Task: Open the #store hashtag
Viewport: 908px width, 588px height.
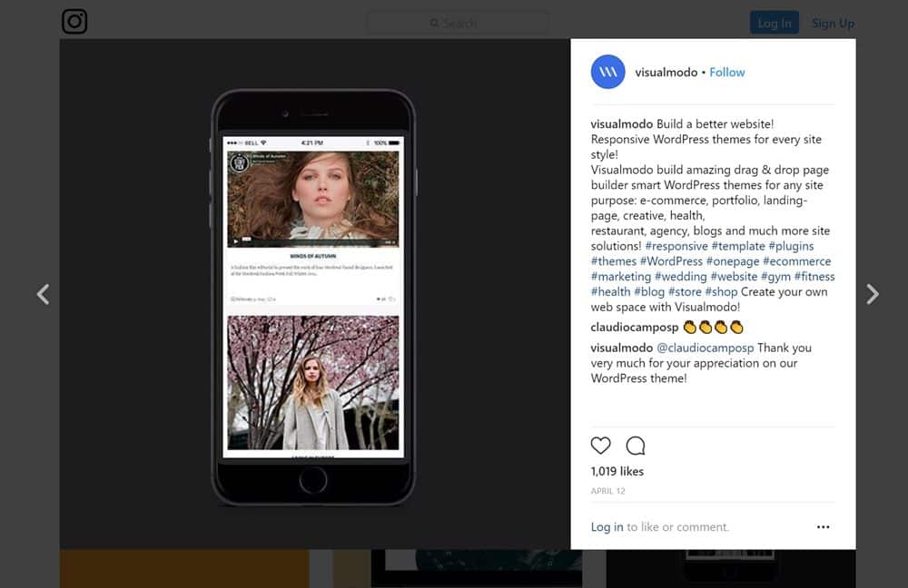Action: 685,291
